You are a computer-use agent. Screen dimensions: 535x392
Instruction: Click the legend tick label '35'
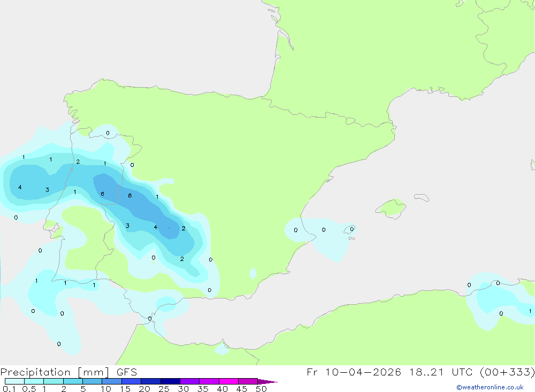(203, 389)
